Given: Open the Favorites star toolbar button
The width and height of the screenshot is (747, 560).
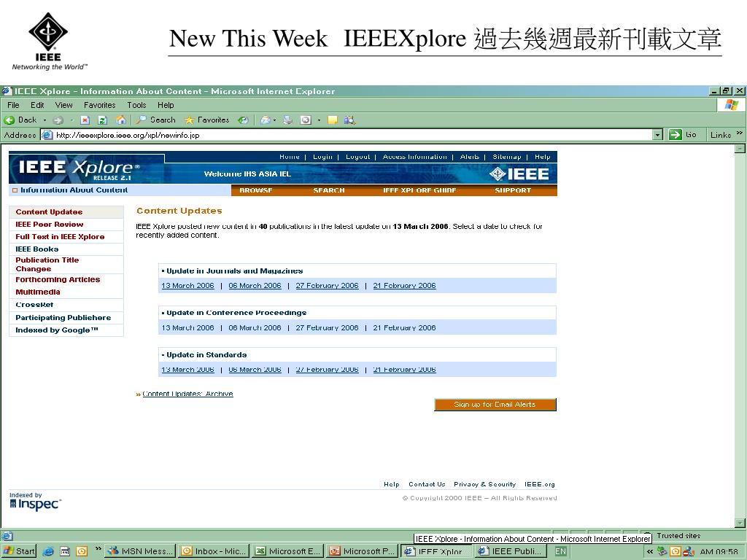Looking at the screenshot, I should coord(206,120).
